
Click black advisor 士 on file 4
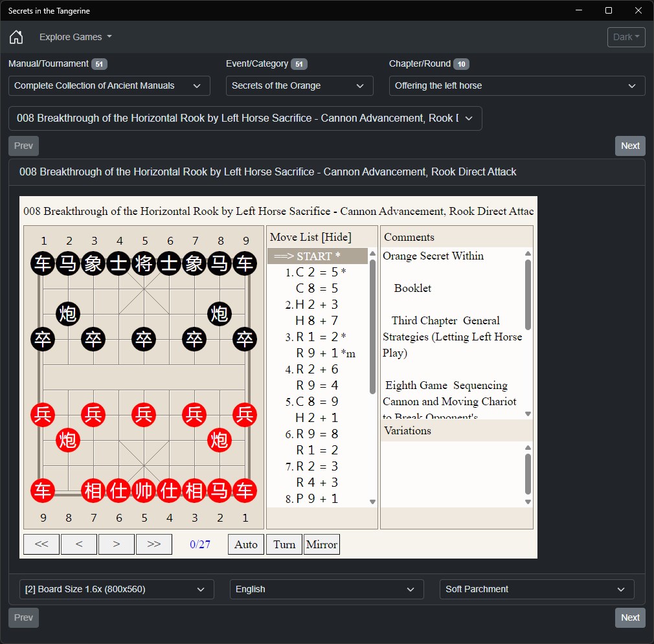119,264
